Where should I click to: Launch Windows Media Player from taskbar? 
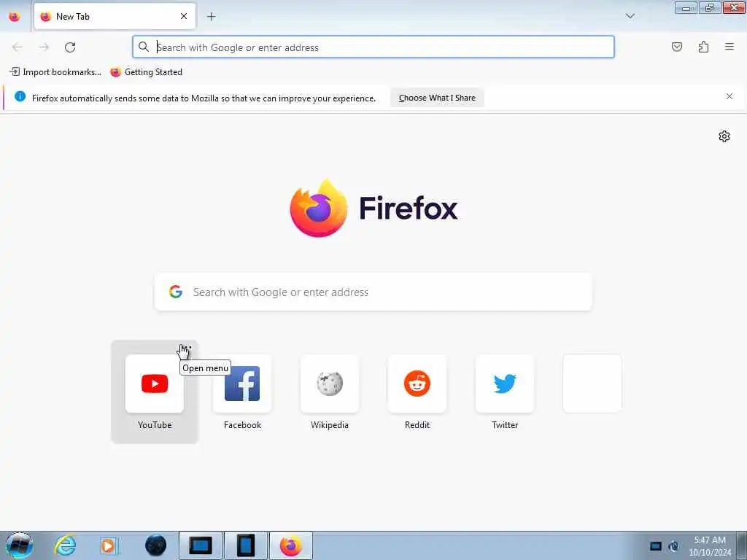tap(109, 545)
